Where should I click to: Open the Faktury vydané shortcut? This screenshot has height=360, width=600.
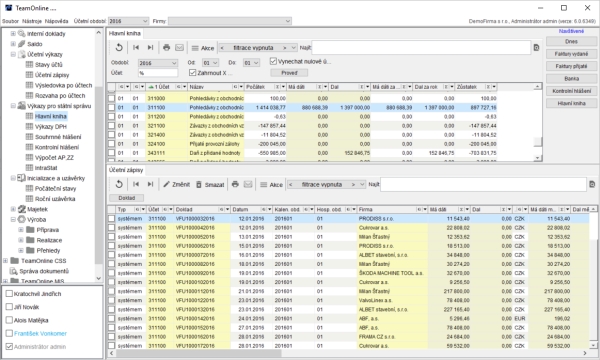(x=571, y=54)
